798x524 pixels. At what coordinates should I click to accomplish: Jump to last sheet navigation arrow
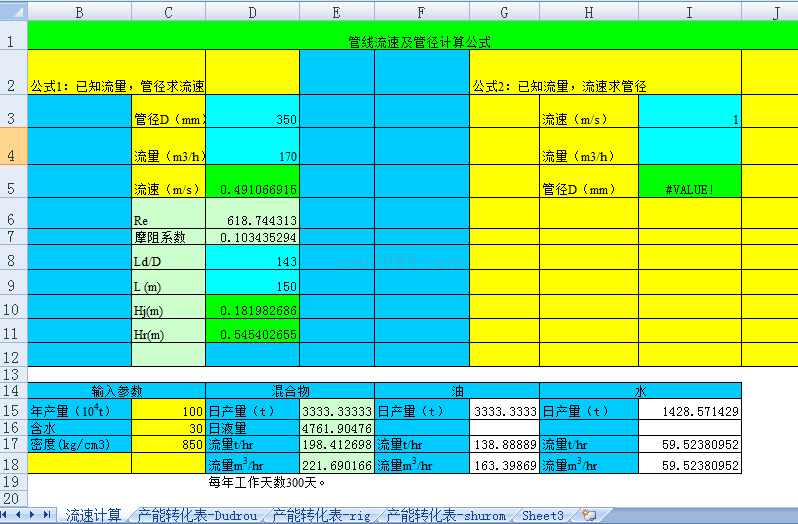pos(48,515)
